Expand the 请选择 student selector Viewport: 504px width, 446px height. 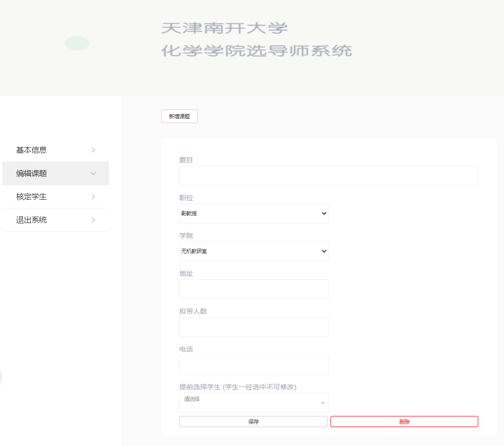point(254,402)
